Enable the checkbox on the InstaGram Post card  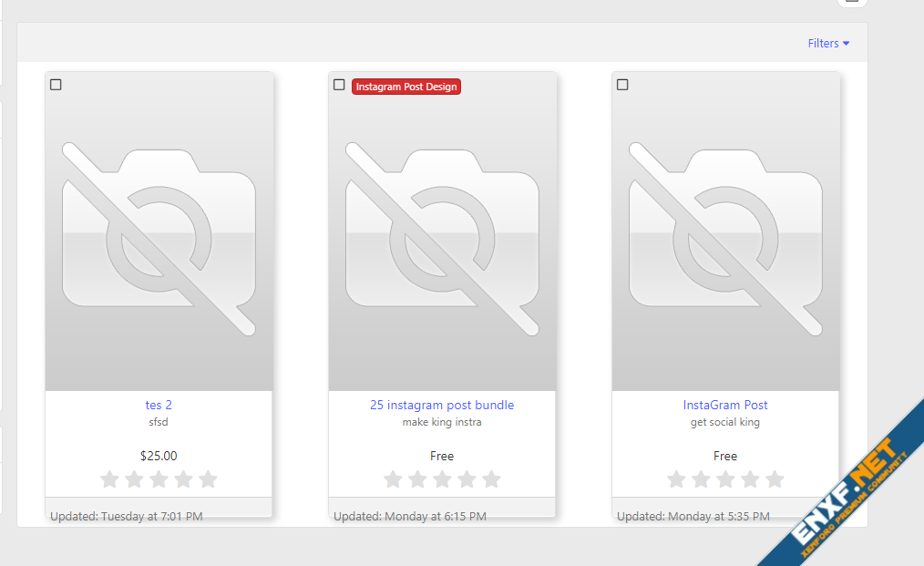(x=622, y=85)
